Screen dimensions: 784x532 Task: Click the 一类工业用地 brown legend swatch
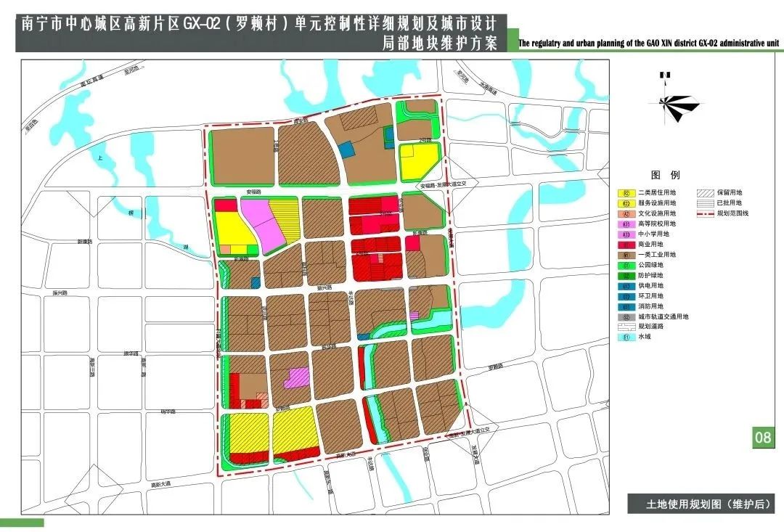click(625, 255)
